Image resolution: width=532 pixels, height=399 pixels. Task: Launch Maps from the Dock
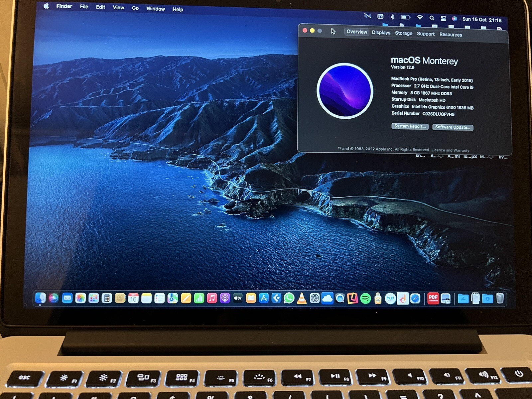pos(173,298)
